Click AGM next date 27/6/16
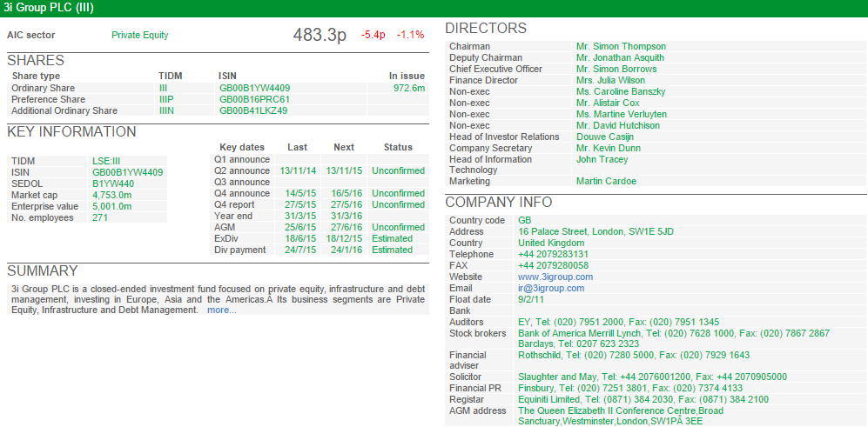868x427 pixels. (347, 227)
